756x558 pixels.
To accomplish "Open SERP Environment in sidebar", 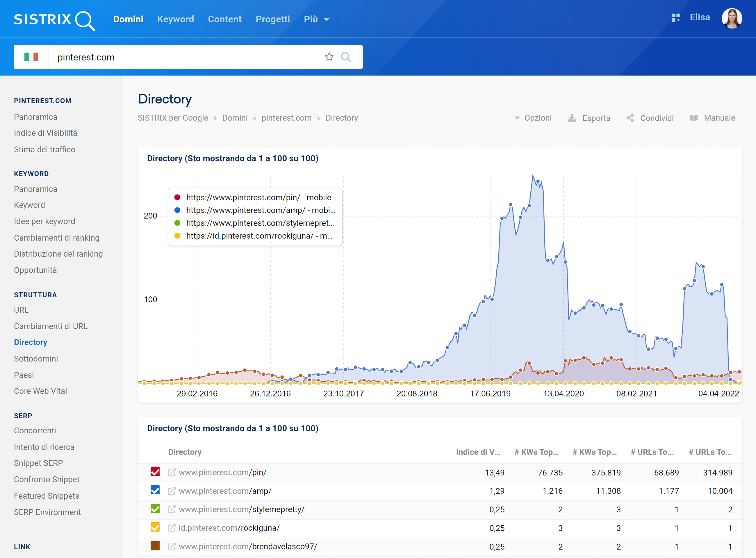I will pos(48,512).
